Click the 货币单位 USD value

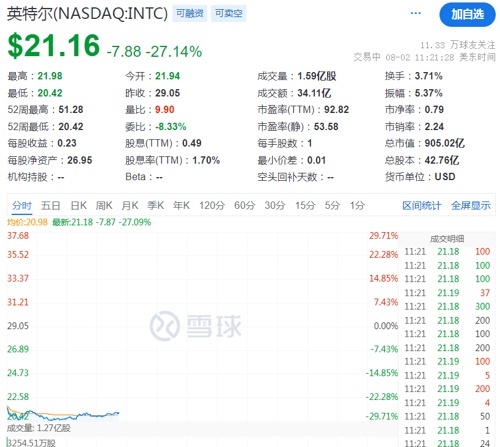tap(445, 177)
